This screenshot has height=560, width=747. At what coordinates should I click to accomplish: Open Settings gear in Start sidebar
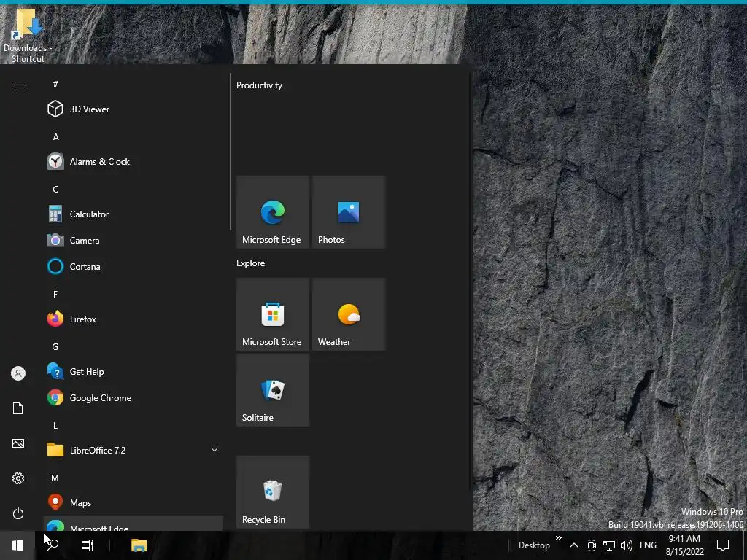18,478
